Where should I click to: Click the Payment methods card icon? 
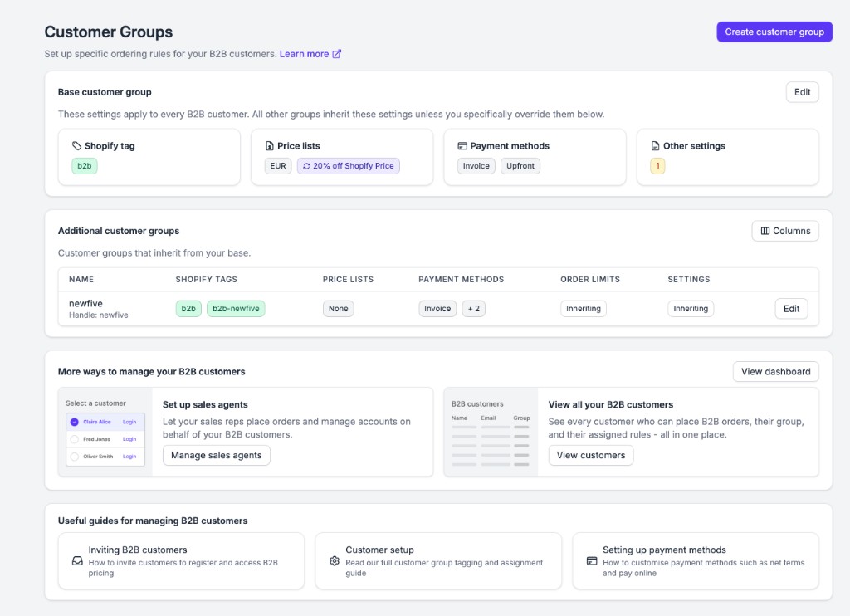click(462, 146)
